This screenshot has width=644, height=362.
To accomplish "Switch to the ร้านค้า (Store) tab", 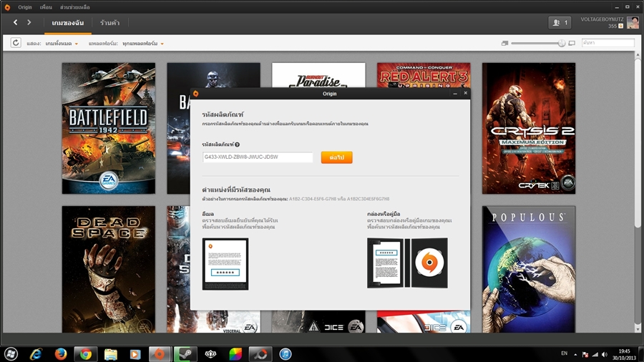I will point(109,23).
